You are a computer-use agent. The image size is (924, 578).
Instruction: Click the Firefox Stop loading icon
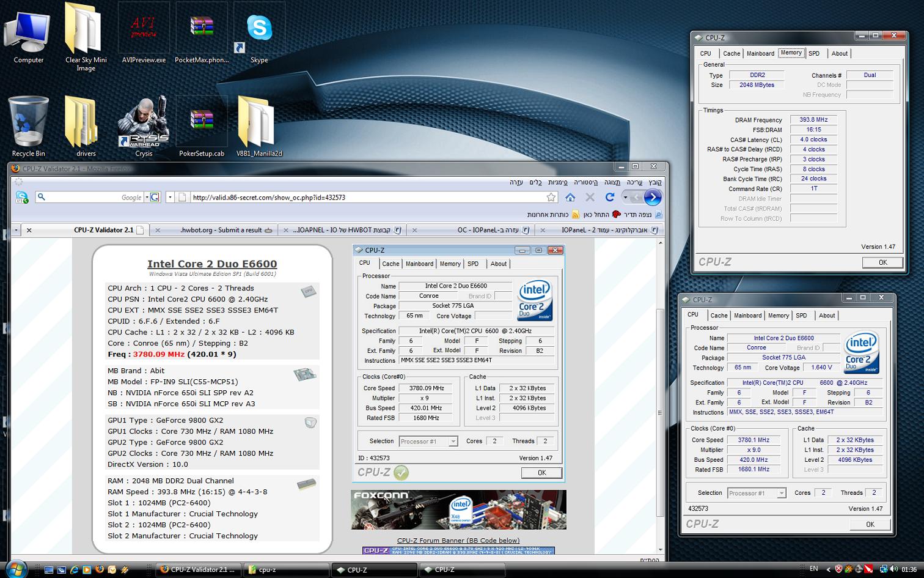point(590,197)
